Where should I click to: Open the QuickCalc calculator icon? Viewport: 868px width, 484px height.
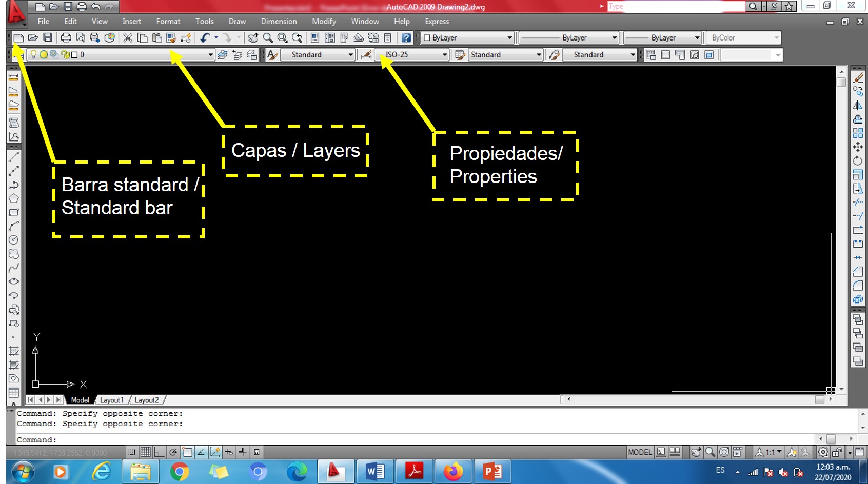(x=388, y=38)
